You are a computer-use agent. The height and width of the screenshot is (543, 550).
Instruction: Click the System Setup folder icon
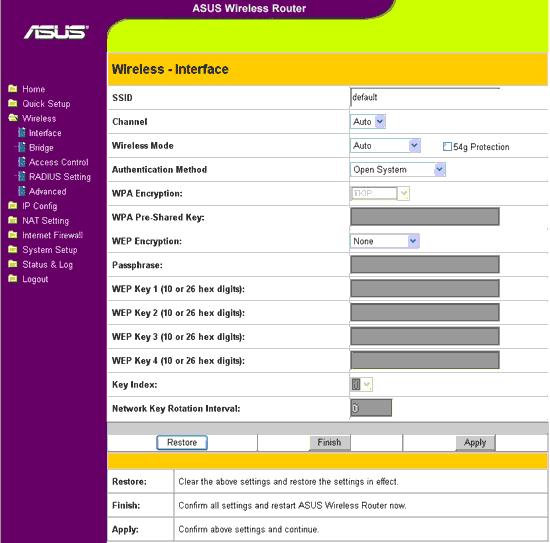click(13, 249)
